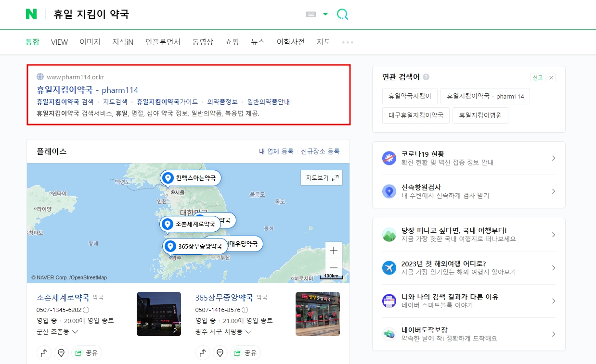596x364 pixels.
Task: Select related search 휴일약국지킴이
Action: coord(410,96)
